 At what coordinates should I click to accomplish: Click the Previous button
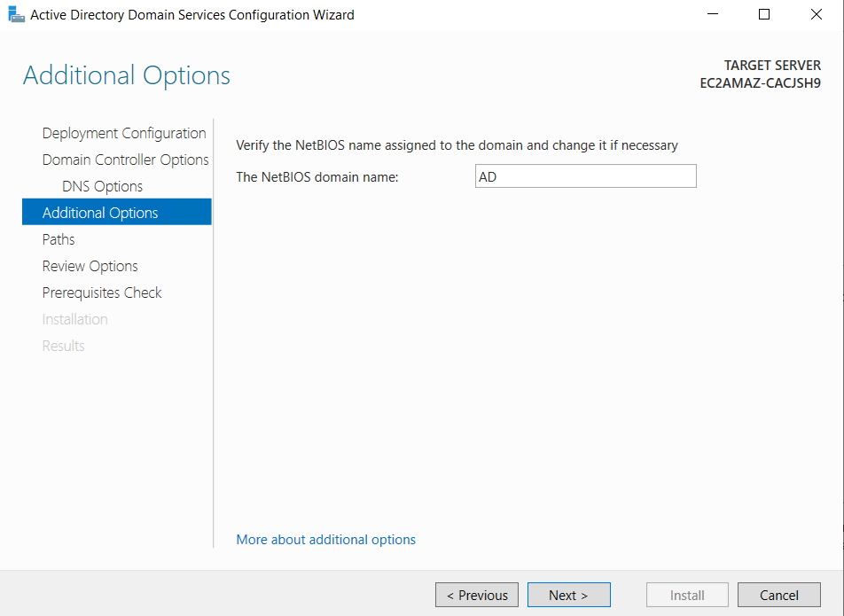[x=477, y=595]
